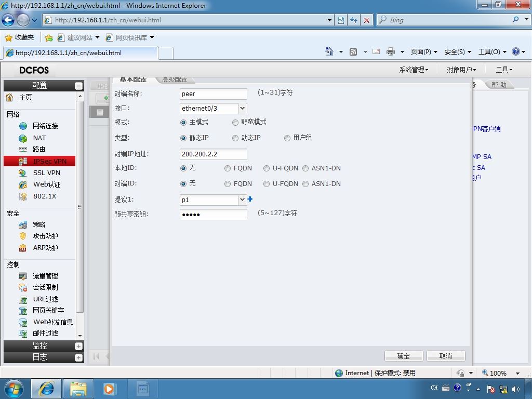Screen dimensions: 532x399
Task: Select the 主模式 radio button
Action: tap(183, 123)
